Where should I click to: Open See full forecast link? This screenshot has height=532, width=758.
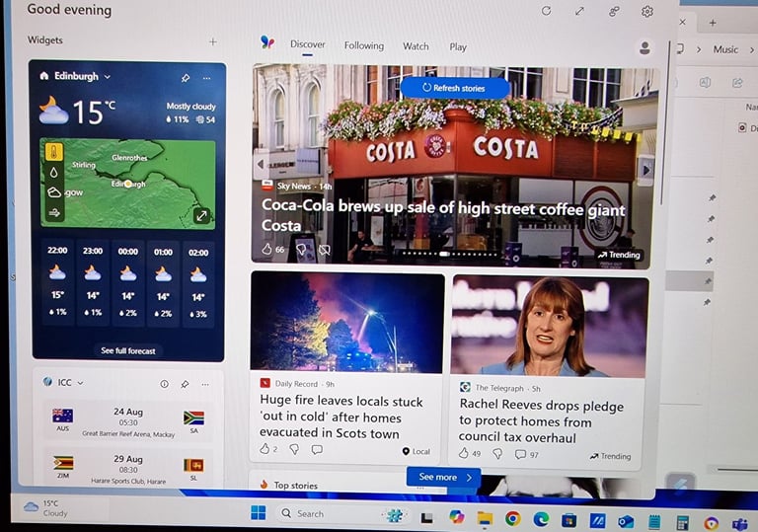128,350
